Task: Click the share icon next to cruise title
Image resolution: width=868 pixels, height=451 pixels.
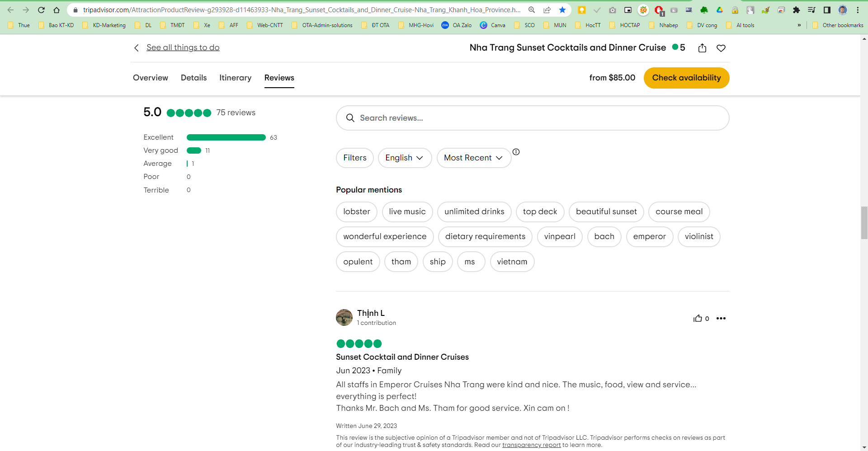Action: pyautogui.click(x=702, y=48)
